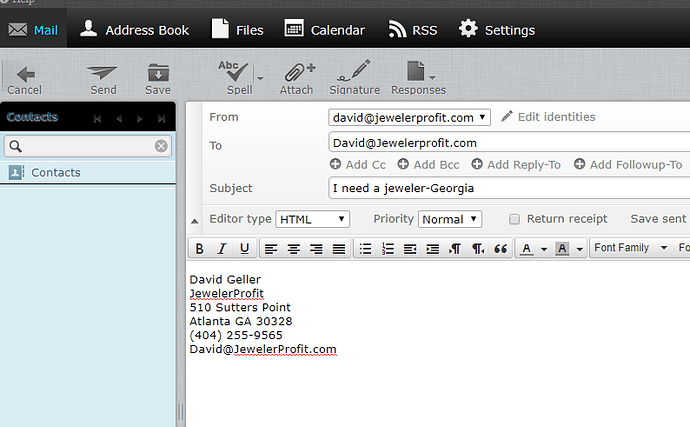Click the To recipient field
Viewport: 690px width, 427px height.
point(509,143)
